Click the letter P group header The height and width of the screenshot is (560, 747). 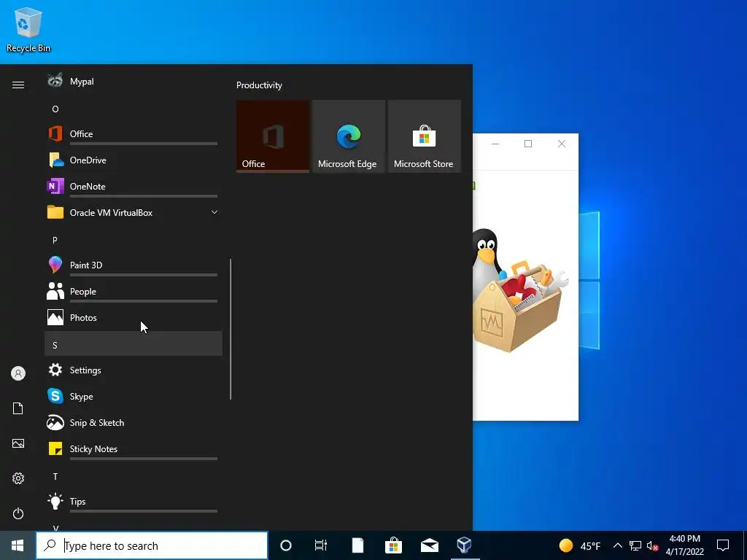pos(133,240)
